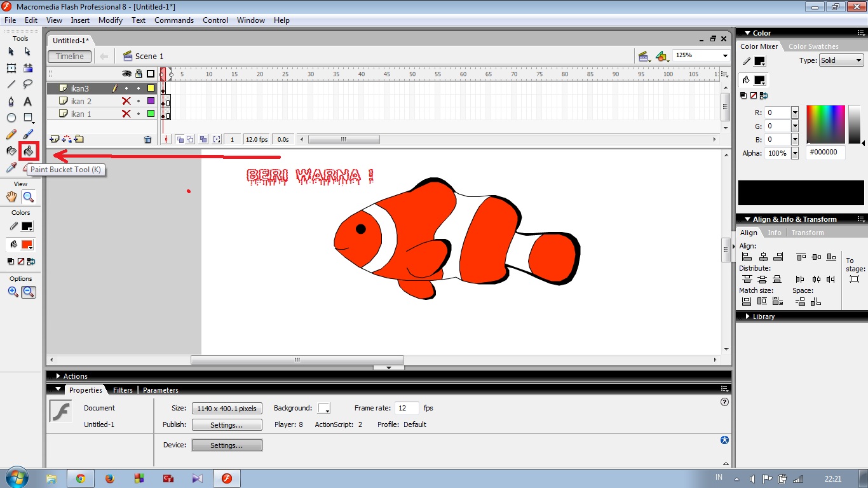Toggle outlines for all layers
The width and height of the screenshot is (868, 488).
pyautogui.click(x=151, y=74)
